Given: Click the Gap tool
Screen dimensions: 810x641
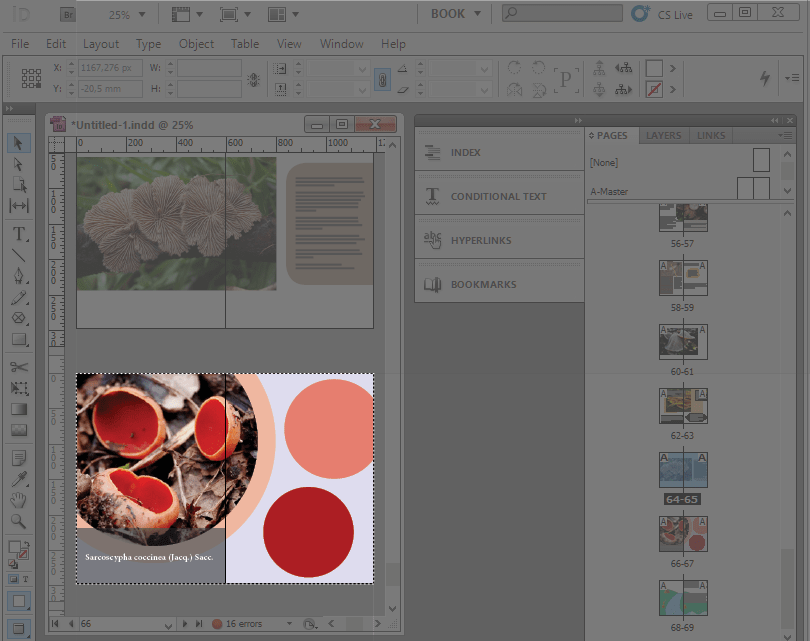Looking at the screenshot, I should click(19, 206).
